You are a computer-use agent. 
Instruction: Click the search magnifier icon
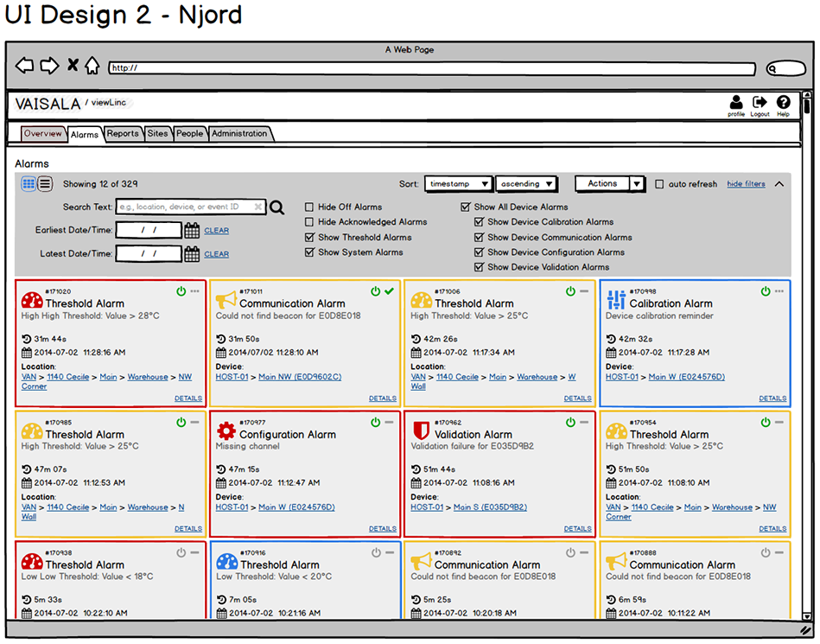[x=277, y=207]
